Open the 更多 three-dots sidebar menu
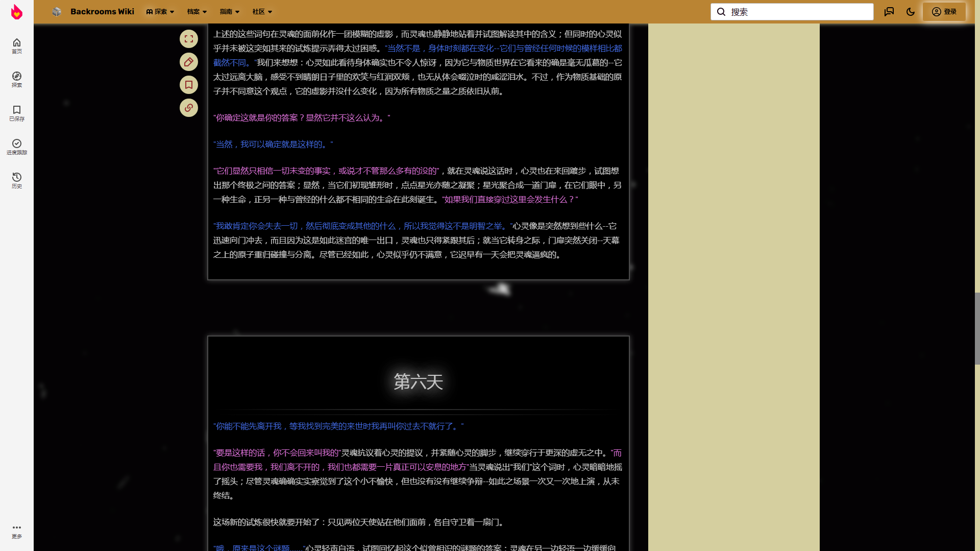This screenshot has height=551, width=980. tap(17, 531)
